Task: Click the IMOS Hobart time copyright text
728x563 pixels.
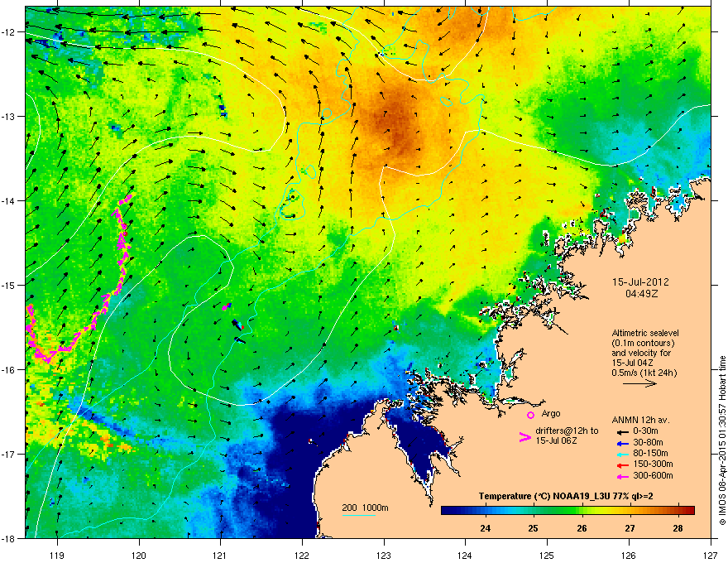Action: (722, 440)
